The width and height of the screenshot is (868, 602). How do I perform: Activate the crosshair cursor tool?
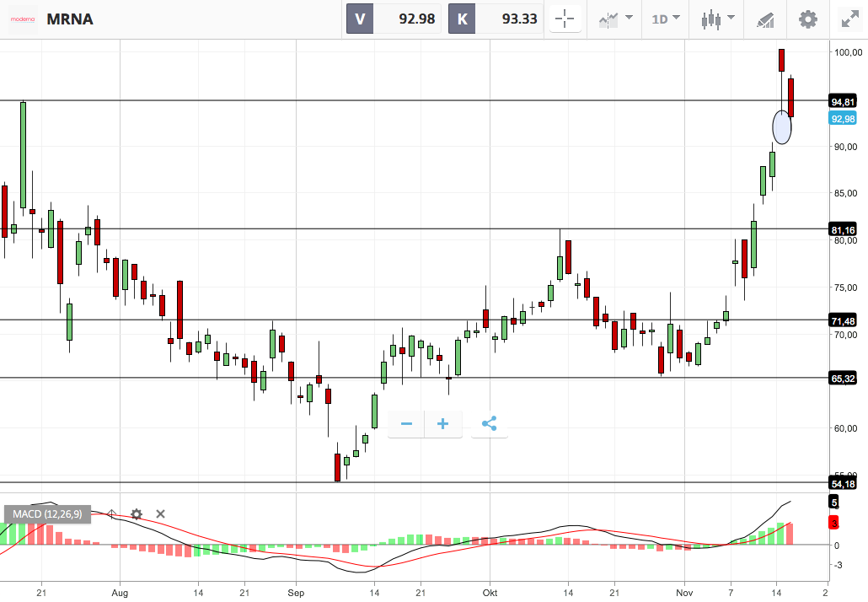565,19
